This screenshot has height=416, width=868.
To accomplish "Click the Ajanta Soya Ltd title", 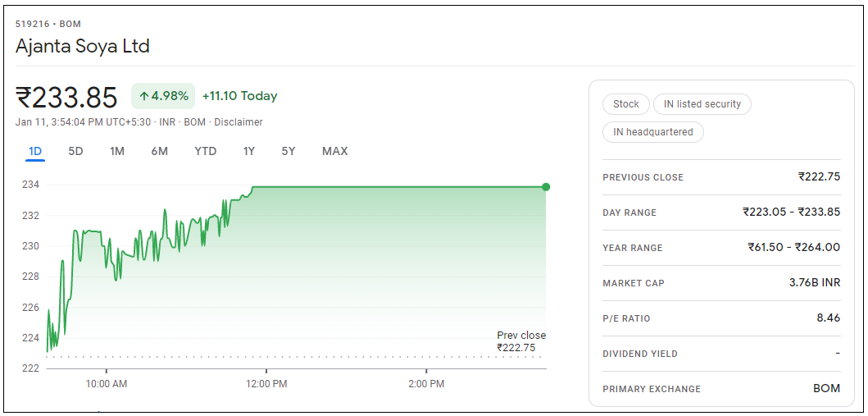I will [83, 46].
